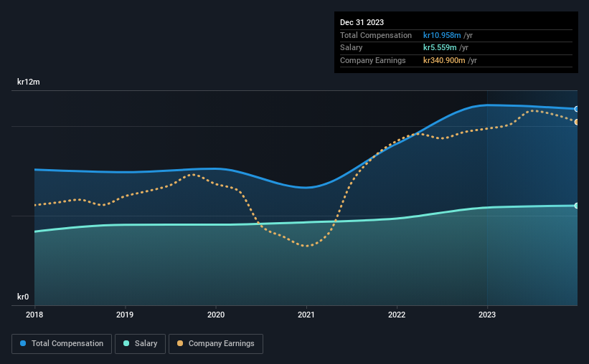
Task: Select the 2018 x-axis label
Action: (34, 315)
